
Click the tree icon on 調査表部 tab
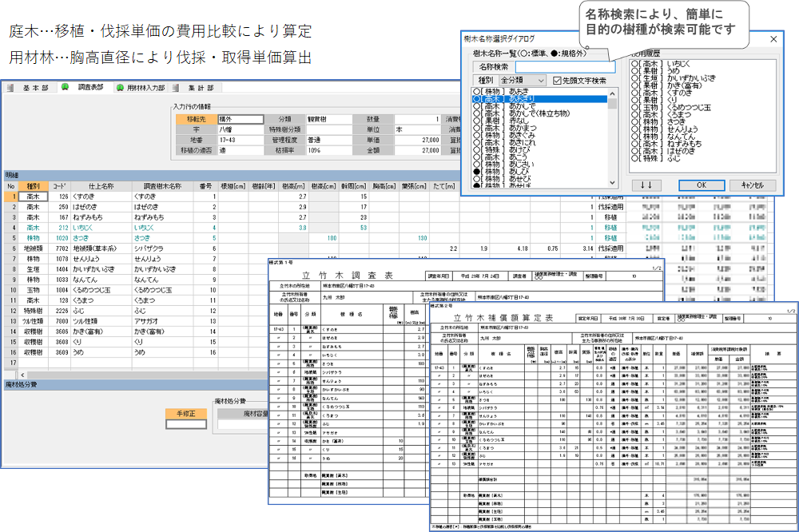[63, 87]
